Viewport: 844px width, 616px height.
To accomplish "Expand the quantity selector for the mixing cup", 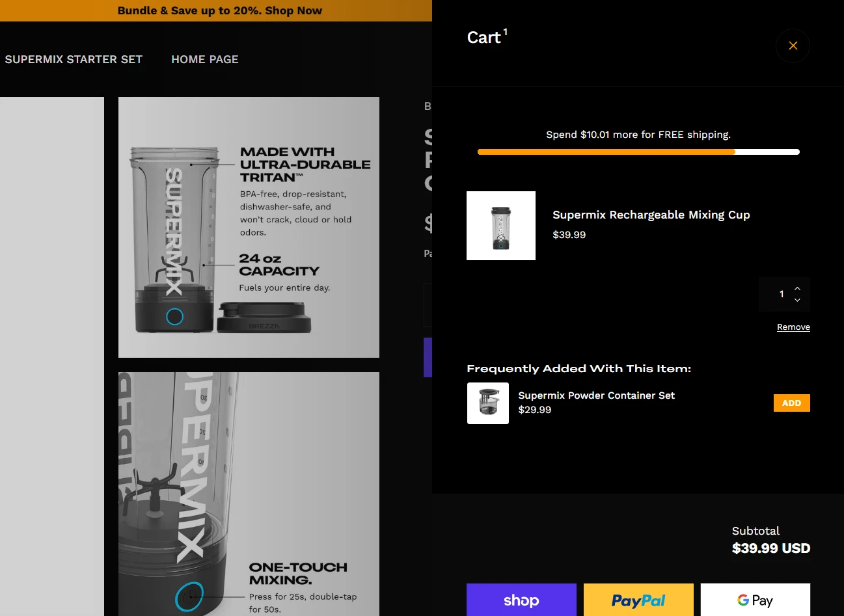I will pos(784,294).
